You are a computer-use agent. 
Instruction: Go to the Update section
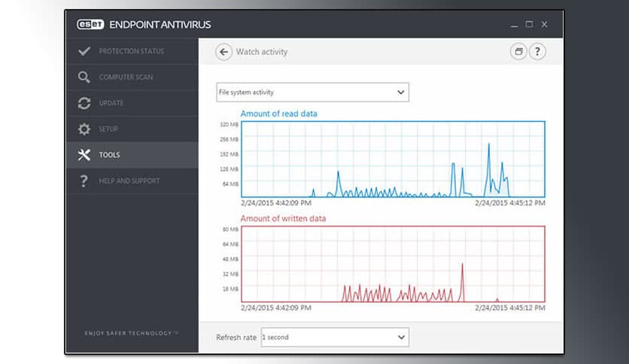coord(132,103)
